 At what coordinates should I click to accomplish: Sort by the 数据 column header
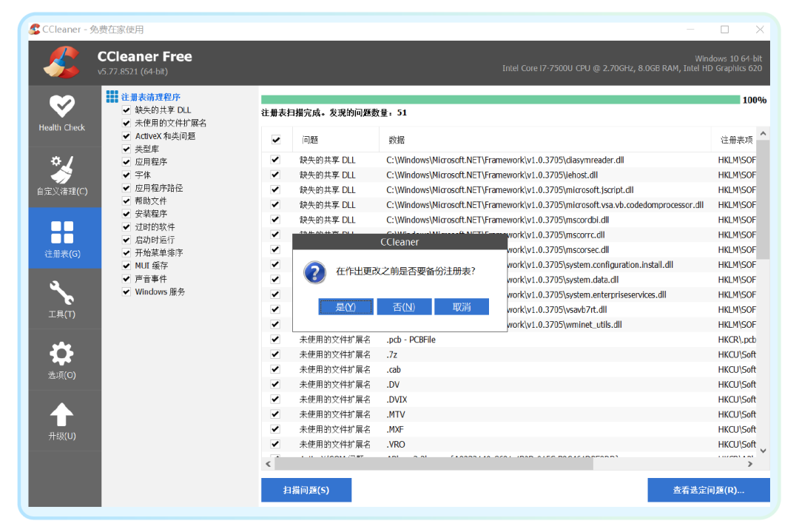click(x=545, y=140)
